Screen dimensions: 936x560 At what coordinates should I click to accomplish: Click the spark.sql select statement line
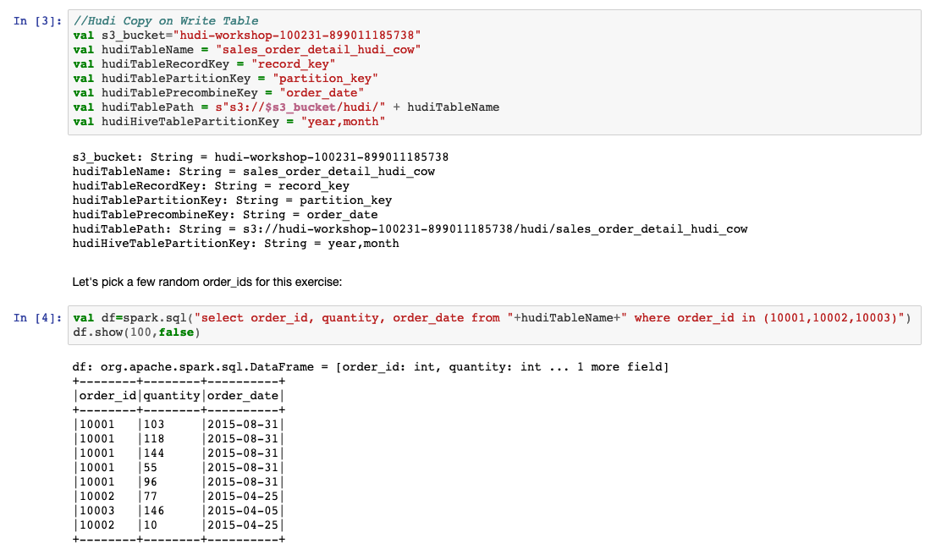click(x=492, y=318)
